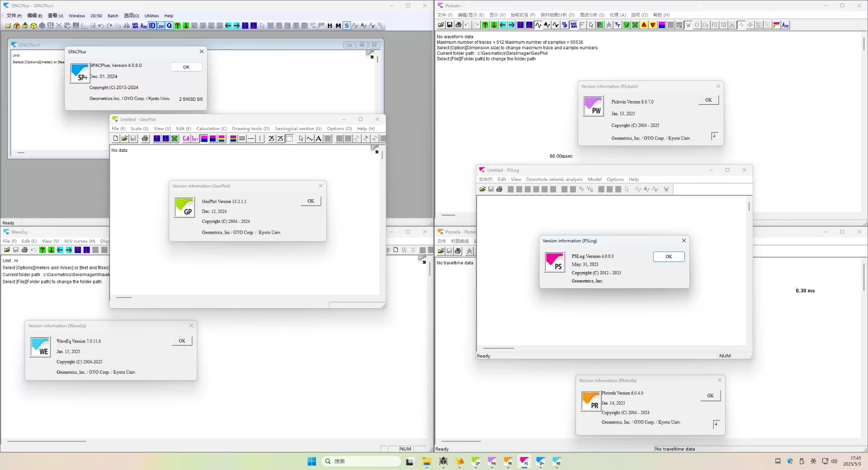Click the green up arrow in WaveEq
Screen dimensions: 868x470
42,250
